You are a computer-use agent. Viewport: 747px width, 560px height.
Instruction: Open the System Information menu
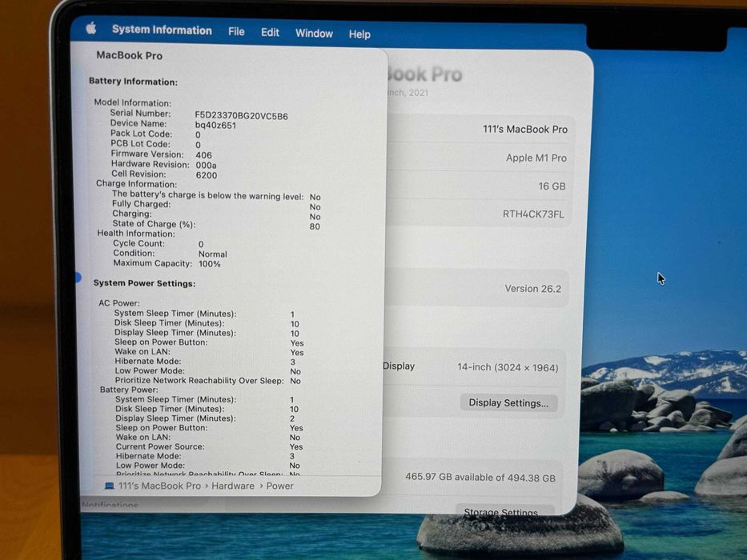click(162, 30)
